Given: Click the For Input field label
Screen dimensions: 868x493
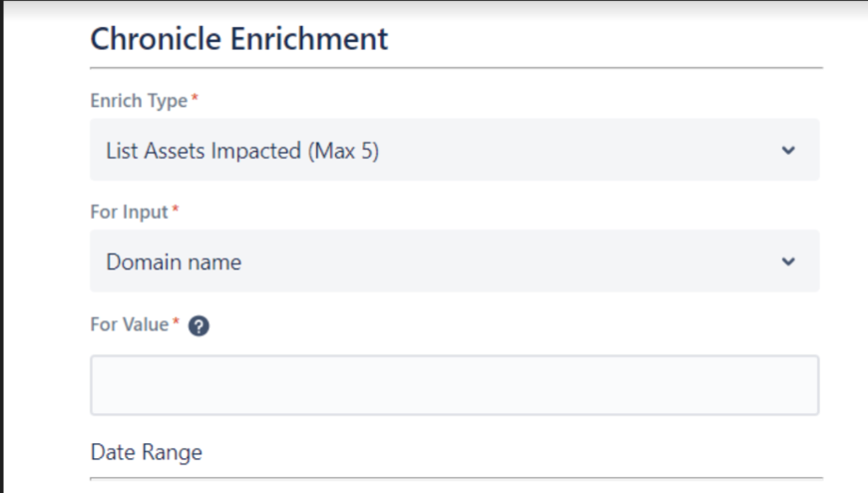Looking at the screenshot, I should click(x=131, y=213).
